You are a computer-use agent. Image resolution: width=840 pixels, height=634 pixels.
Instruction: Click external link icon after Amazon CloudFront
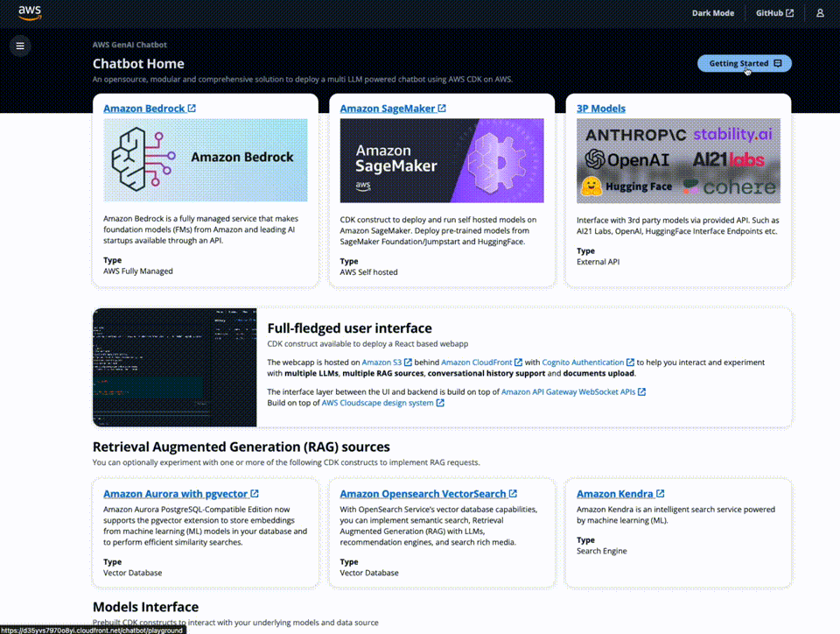[x=518, y=363]
